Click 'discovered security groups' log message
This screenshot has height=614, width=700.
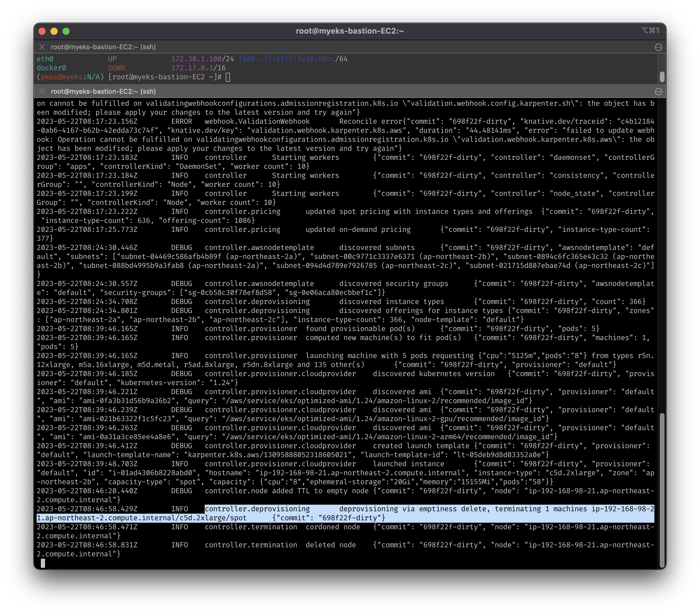tap(394, 284)
